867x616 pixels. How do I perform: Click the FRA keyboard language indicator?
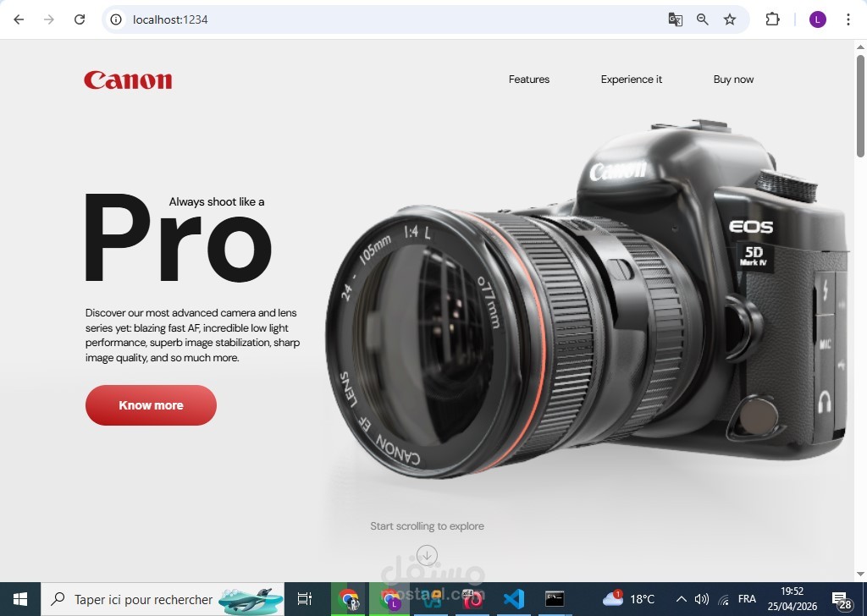(747, 599)
